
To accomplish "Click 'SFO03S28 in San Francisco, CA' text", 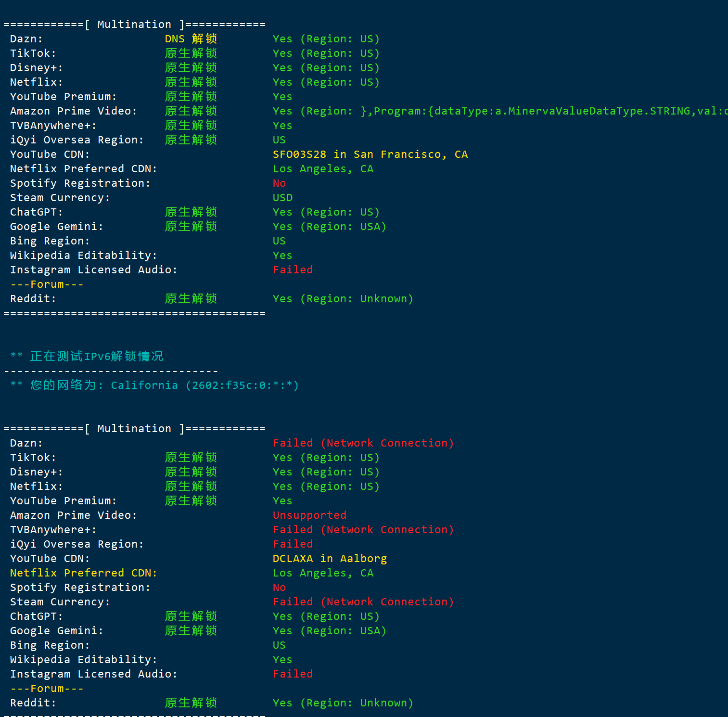I will (x=370, y=154).
